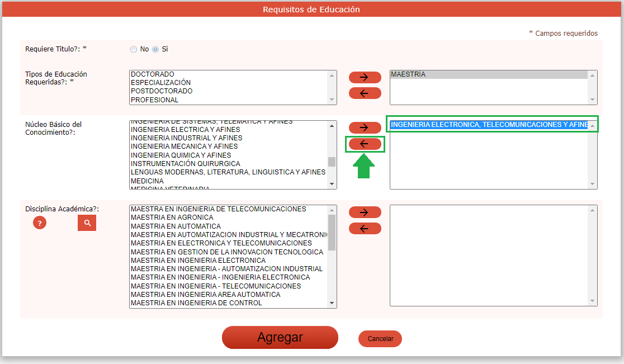The image size is (624, 364).
Task: Click highlighted left arrow for Núcleo Básico
Action: tap(365, 144)
